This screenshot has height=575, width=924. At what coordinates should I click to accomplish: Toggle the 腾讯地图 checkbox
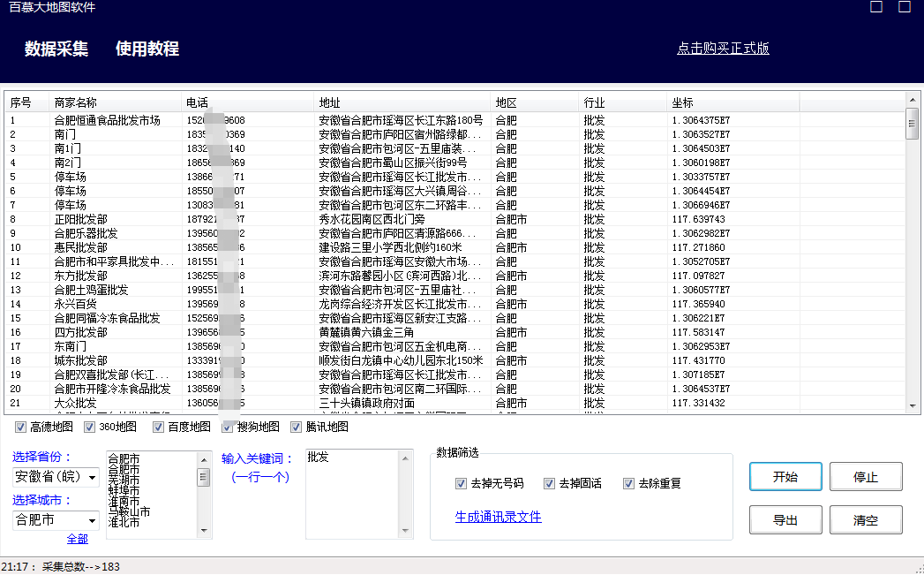296,427
